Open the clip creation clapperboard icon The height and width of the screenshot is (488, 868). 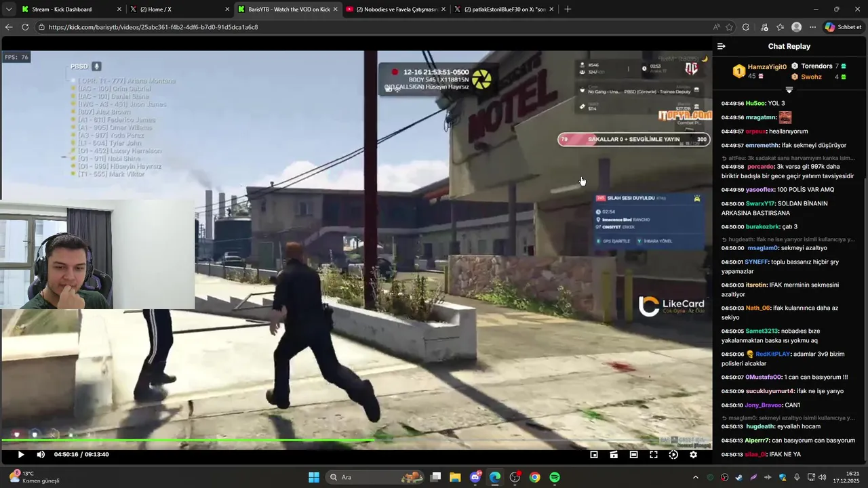point(614,455)
